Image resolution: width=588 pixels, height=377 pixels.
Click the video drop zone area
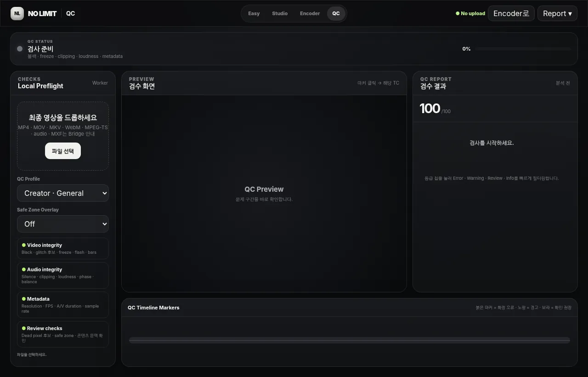[x=63, y=136]
